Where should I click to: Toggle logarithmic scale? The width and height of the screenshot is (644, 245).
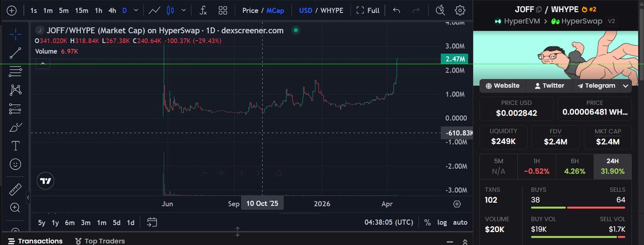click(442, 222)
